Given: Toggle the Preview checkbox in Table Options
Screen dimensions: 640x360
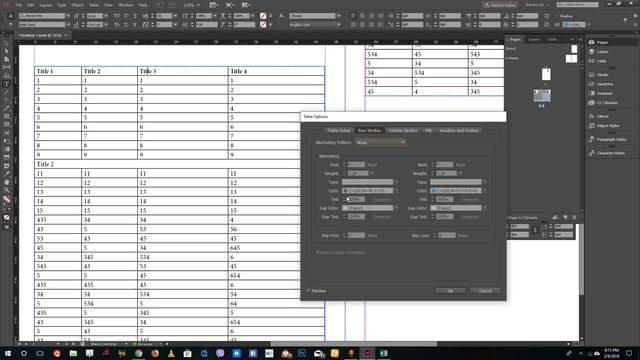Looking at the screenshot, I should [309, 291].
